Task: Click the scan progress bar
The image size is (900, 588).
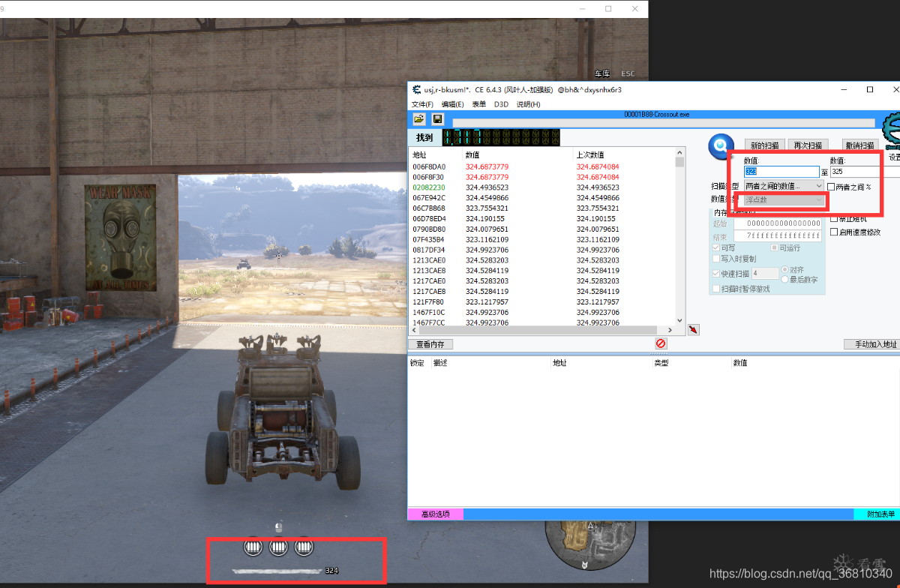Action: (663, 123)
